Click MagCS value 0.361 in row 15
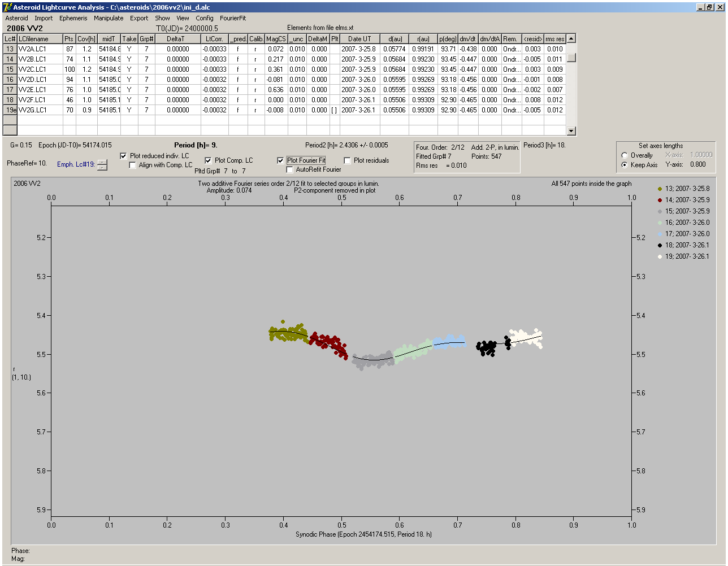This screenshot has height=566, width=728. pyautogui.click(x=276, y=69)
